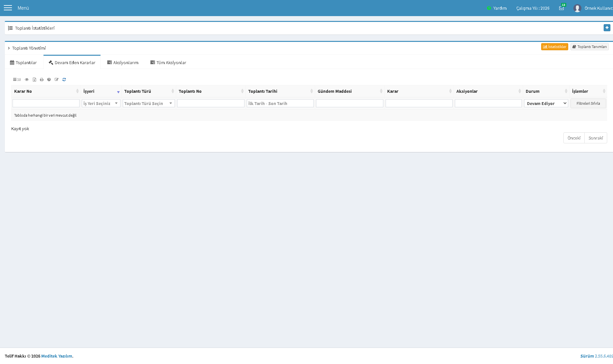Viewport: 613px width, 364px height.
Task: Change rows-per-page count selector showing 10
Action: coord(17,80)
